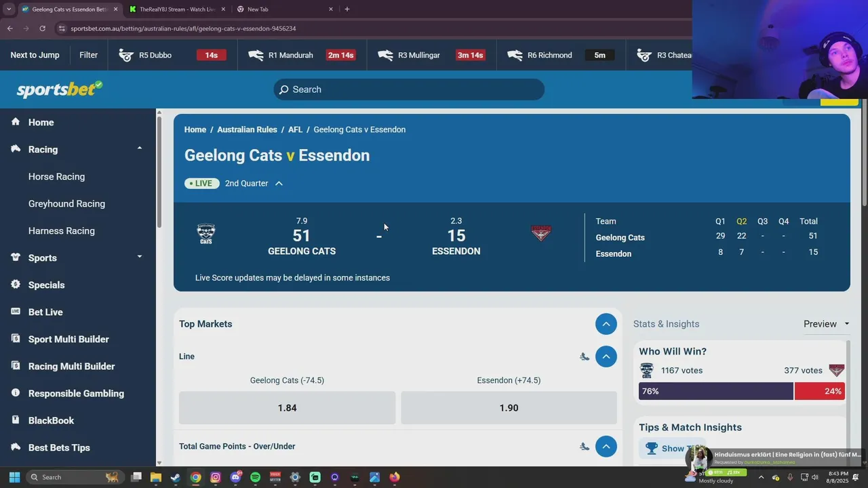Collapse the 2nd Quarter live scoreboard
This screenshot has width=868, height=488.
point(279,183)
